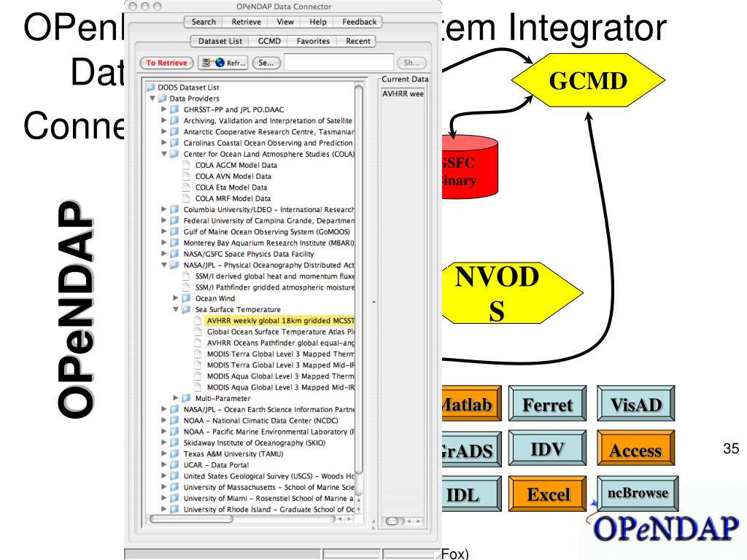Click Federal University of Campina Grande folder icon
747x560 pixels.
tap(174, 220)
